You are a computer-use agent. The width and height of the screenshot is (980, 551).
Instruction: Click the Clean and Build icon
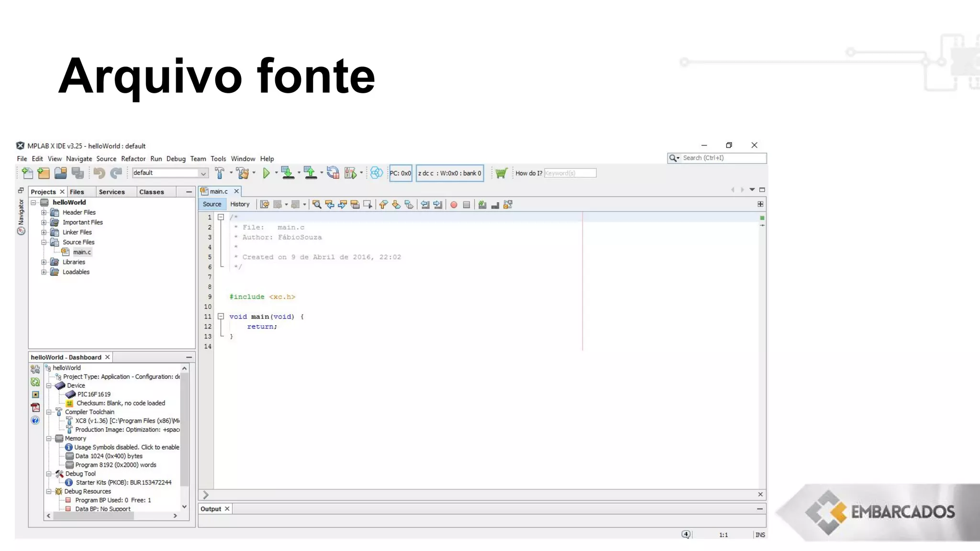point(243,173)
